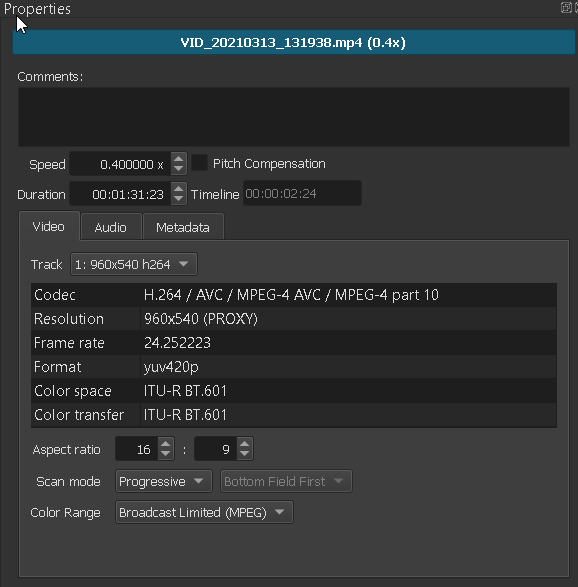
Task: Enable the Pitch Compensation checkbox
Action: point(200,163)
